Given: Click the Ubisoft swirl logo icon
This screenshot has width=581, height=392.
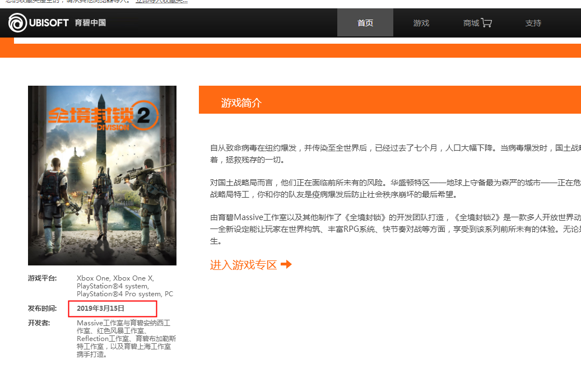Looking at the screenshot, I should pyautogui.click(x=16, y=22).
